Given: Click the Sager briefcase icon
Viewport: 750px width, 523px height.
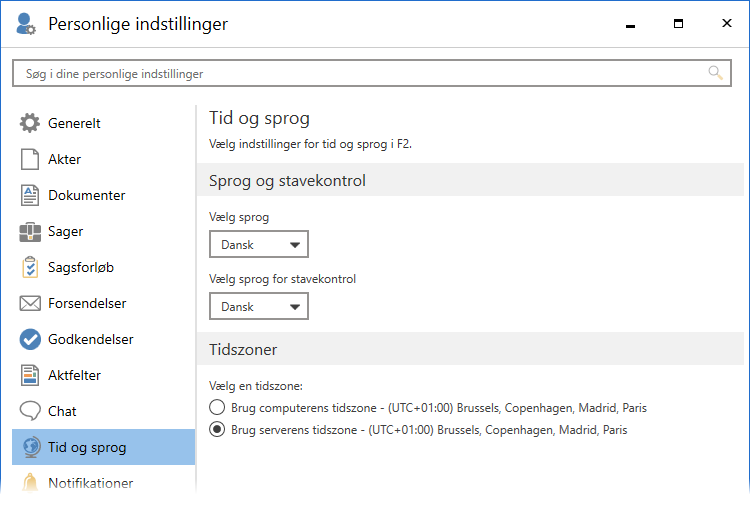Looking at the screenshot, I should point(30,232).
